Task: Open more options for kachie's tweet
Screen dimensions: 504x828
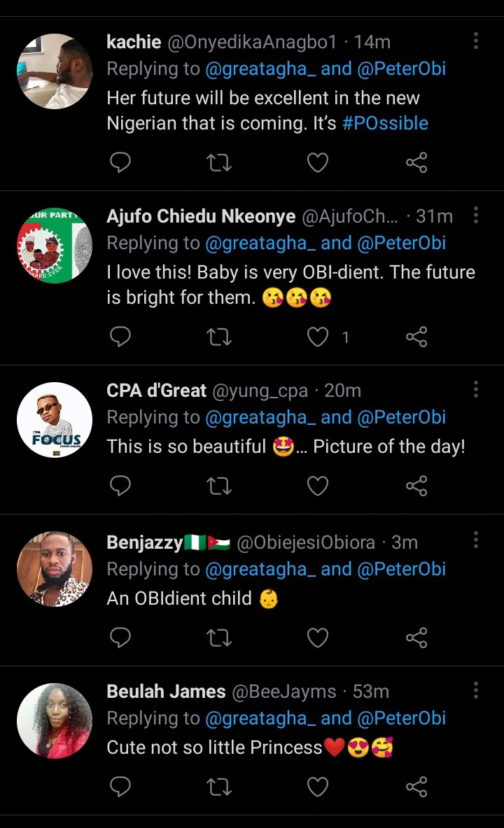Action: coord(476,41)
